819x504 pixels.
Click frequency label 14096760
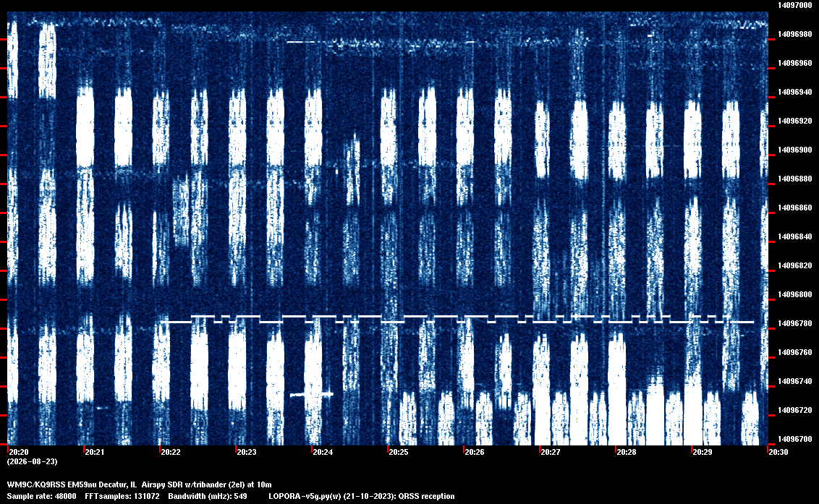[794, 353]
